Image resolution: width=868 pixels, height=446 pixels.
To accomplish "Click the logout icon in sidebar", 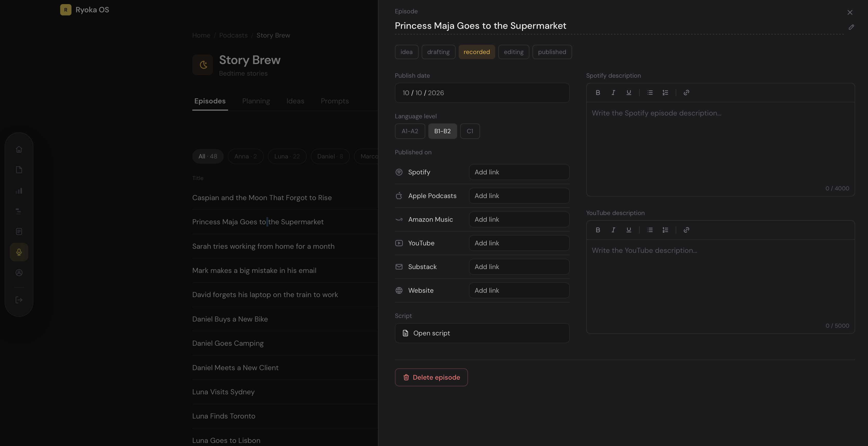I will click(19, 300).
